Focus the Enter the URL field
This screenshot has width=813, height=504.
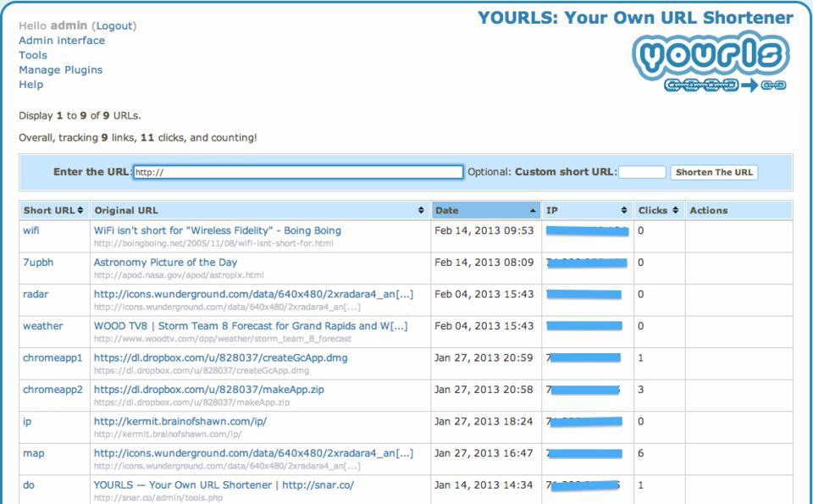[297, 173]
